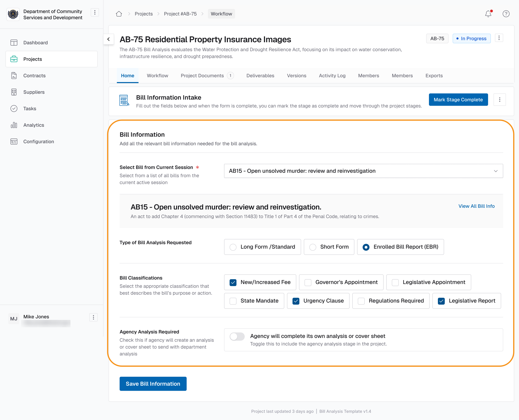Click Save Bill Information button
The image size is (519, 420).
pos(153,384)
